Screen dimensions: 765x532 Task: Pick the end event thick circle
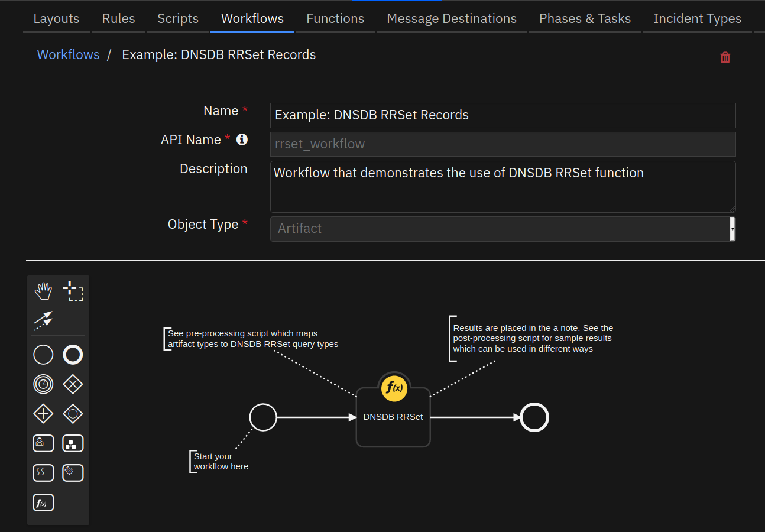pyautogui.click(x=73, y=355)
